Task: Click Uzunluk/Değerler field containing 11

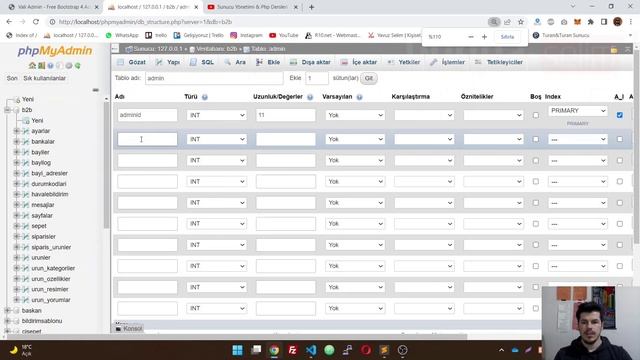Action: (x=286, y=115)
